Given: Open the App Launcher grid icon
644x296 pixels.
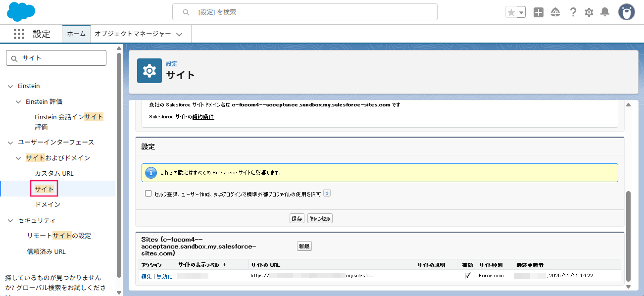Looking at the screenshot, I should (x=19, y=34).
